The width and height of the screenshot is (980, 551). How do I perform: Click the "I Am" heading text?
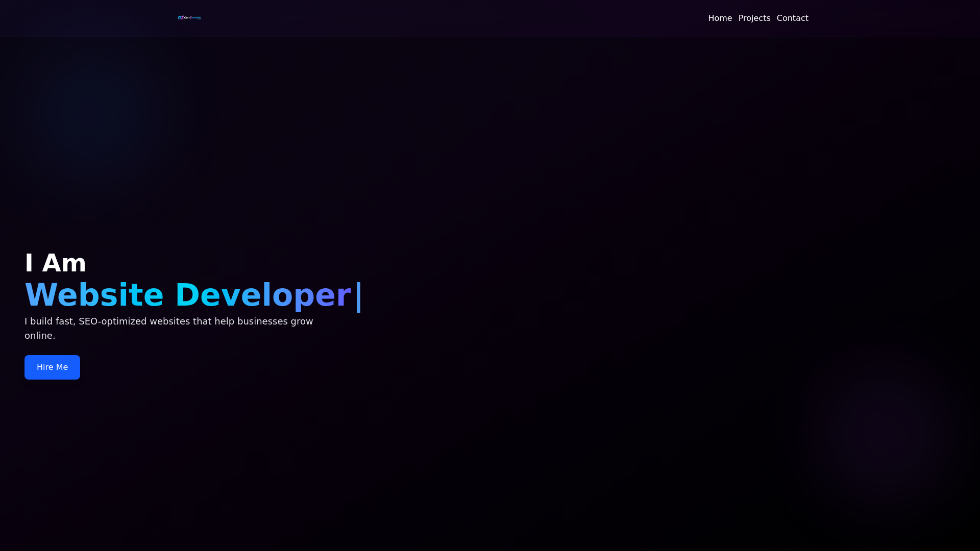coord(55,263)
